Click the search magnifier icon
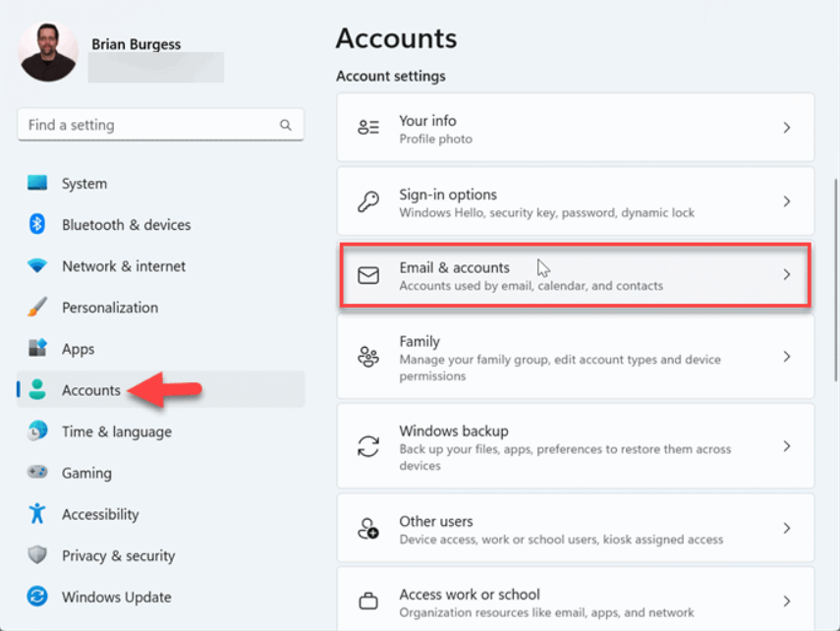840x631 pixels. click(286, 126)
